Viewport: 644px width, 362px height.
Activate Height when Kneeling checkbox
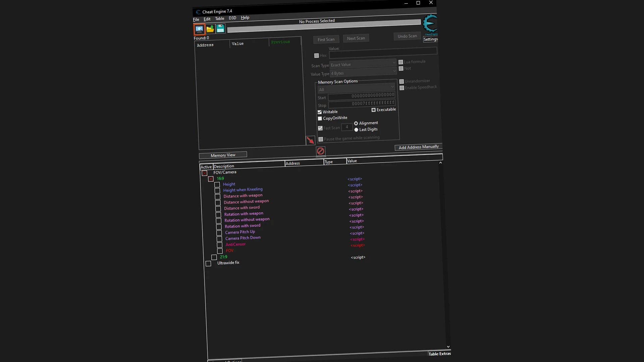[x=217, y=191]
